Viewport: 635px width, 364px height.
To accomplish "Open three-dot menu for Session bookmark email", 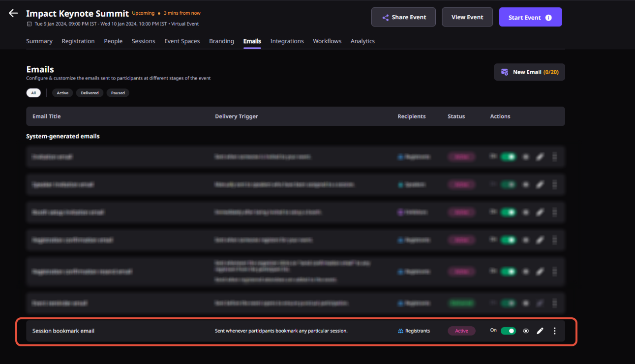I will click(555, 331).
